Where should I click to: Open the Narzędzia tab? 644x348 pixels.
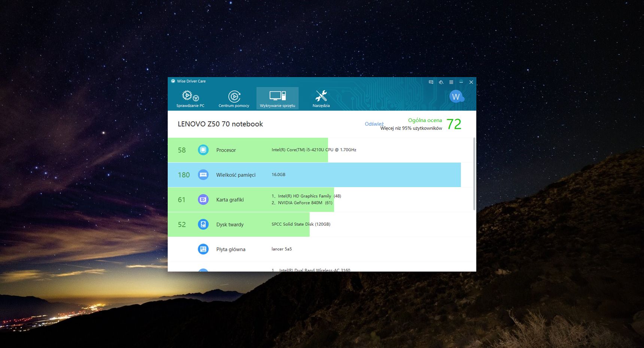click(321, 98)
